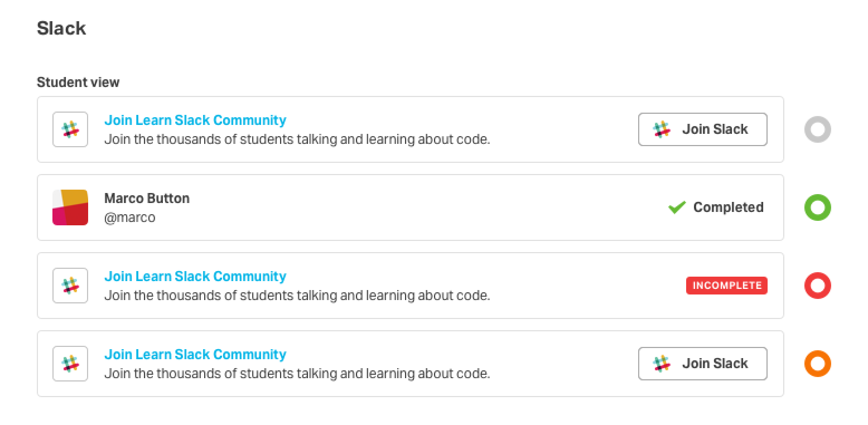Click the Slack page title
The height and width of the screenshot is (425, 868).
pos(61,28)
